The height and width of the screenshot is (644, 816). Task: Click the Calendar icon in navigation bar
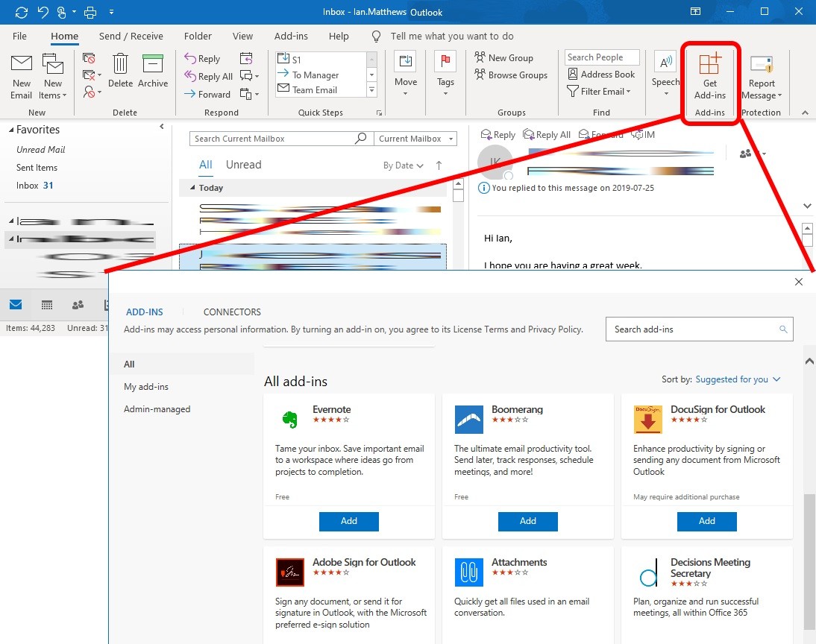tap(47, 305)
